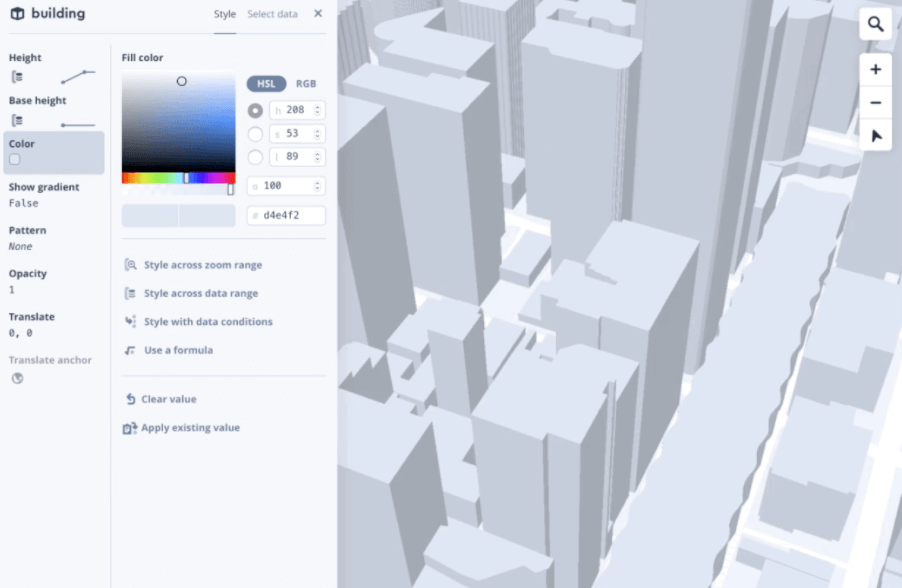Zoom in on the map
The height and width of the screenshot is (588, 902).
tap(875, 69)
